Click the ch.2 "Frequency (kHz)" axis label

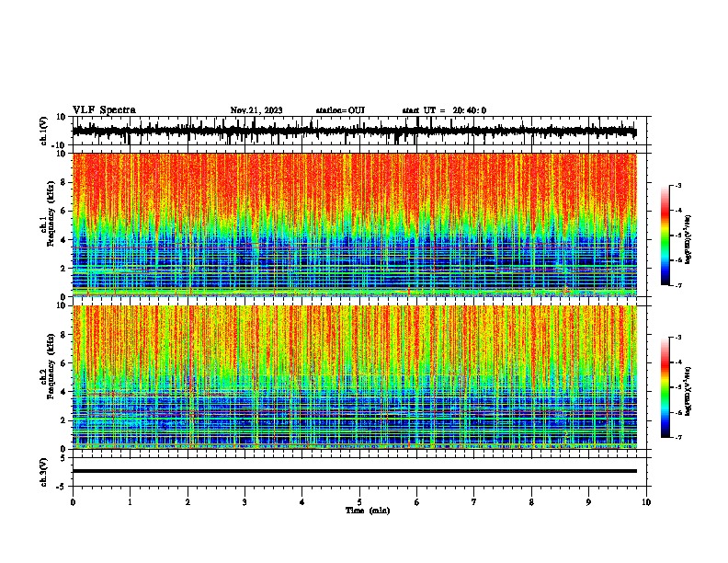51,366
